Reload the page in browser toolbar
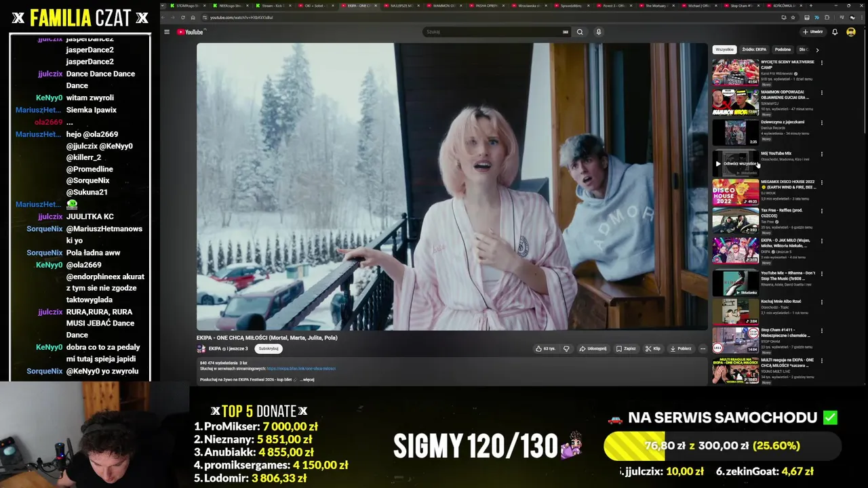This screenshot has width=868, height=488. tap(182, 17)
